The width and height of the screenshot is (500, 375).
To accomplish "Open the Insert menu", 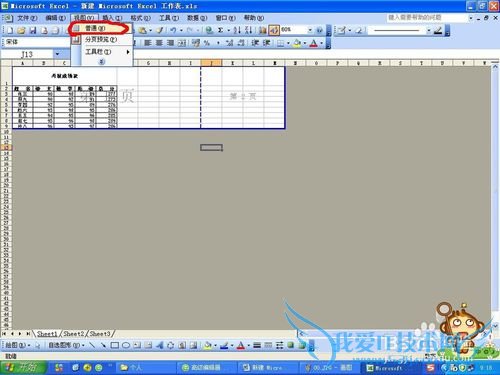I will click(x=112, y=18).
